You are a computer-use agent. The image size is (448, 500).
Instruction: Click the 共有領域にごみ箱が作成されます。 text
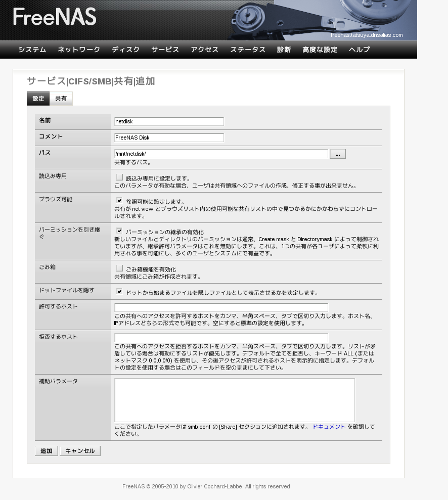158,277
